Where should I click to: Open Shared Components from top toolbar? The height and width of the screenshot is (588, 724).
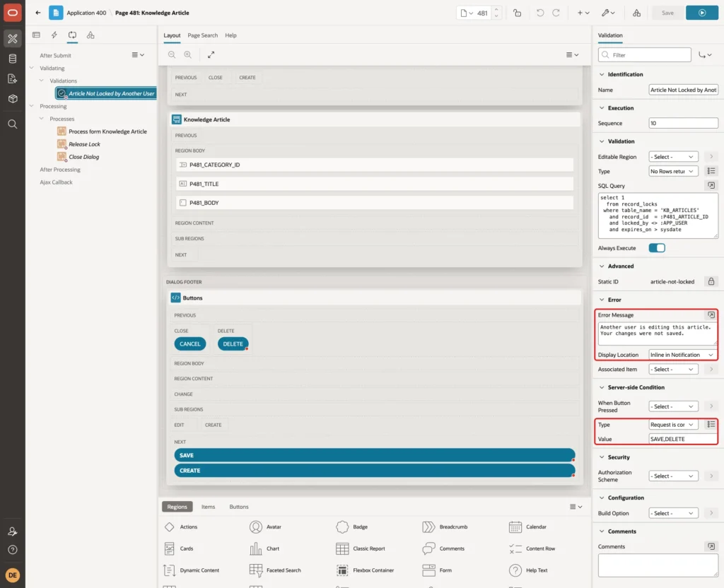pos(637,13)
